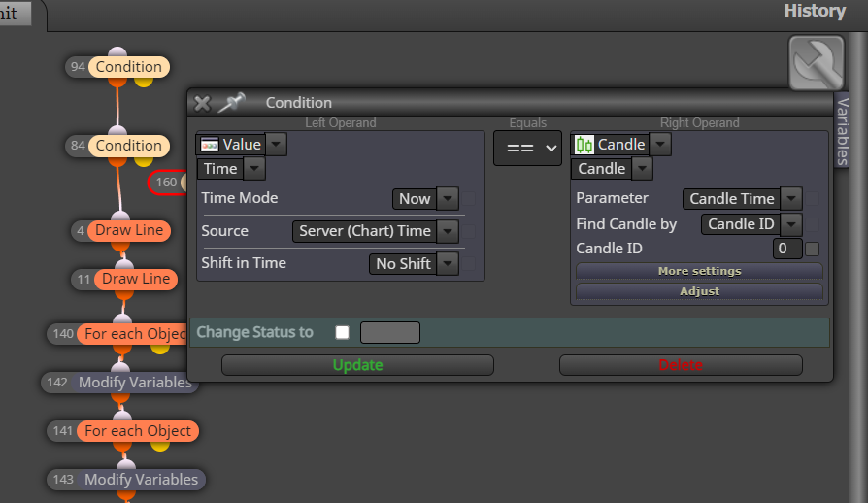The width and height of the screenshot is (868, 503).
Task: Open the Parameter Candle Time dropdown
Action: click(x=791, y=198)
